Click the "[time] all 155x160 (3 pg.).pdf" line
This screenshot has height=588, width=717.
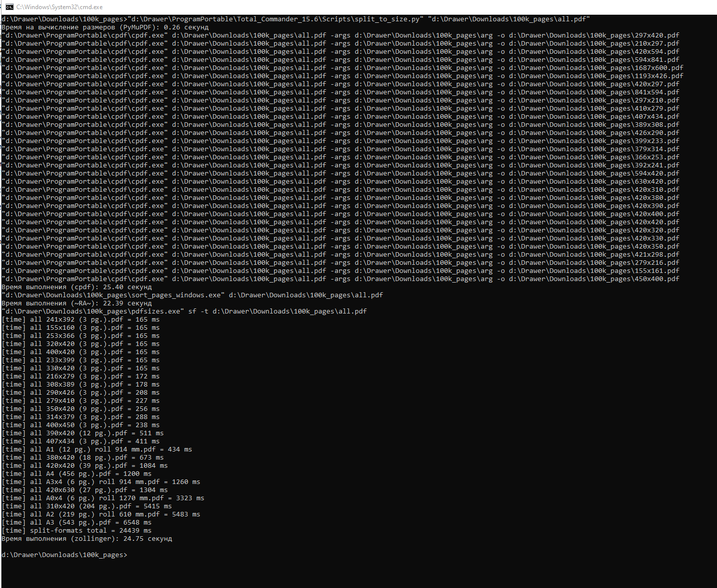coord(81,328)
